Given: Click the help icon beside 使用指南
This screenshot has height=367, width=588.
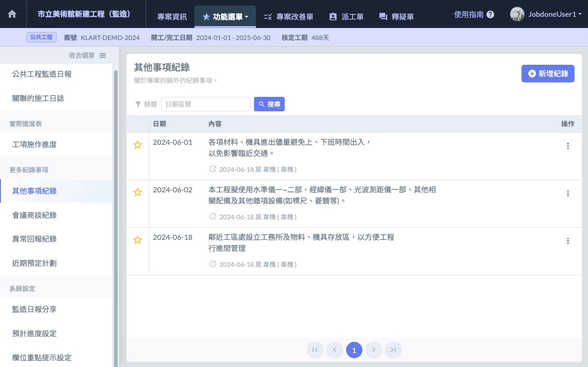Looking at the screenshot, I should (x=490, y=14).
